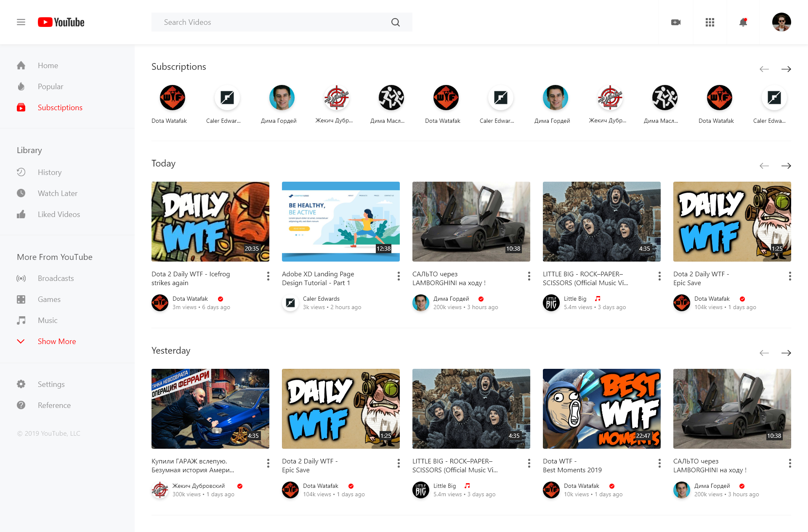The width and height of the screenshot is (808, 532).
Task: Open options for Adobe XD Landing Page video
Action: coord(399,276)
